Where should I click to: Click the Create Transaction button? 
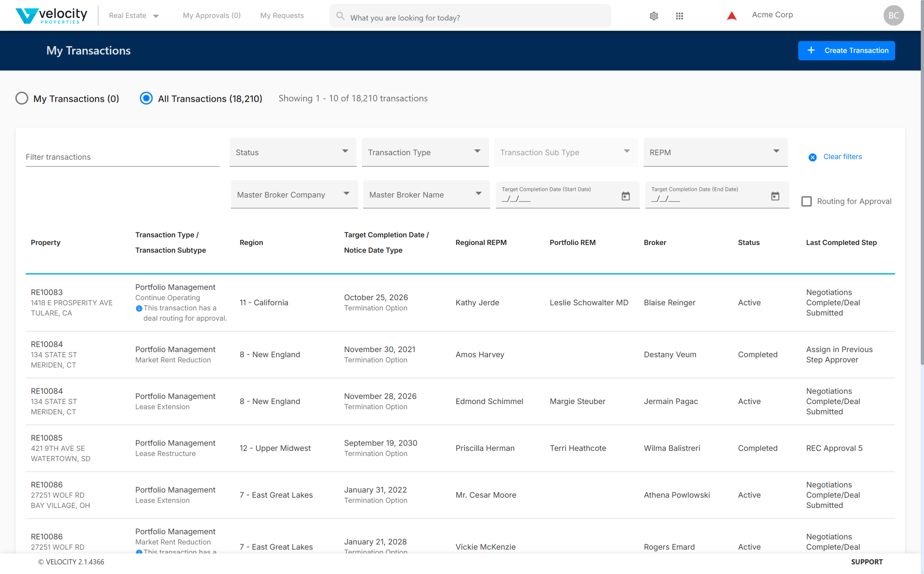(846, 51)
